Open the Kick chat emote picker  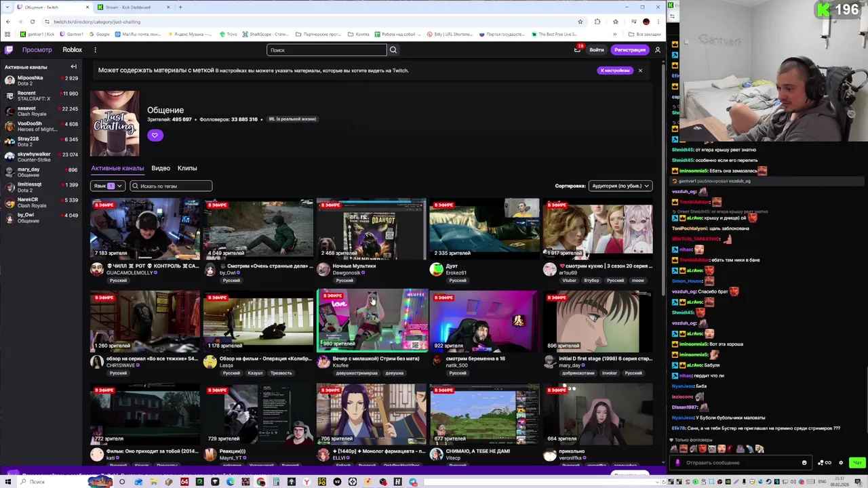click(x=804, y=463)
